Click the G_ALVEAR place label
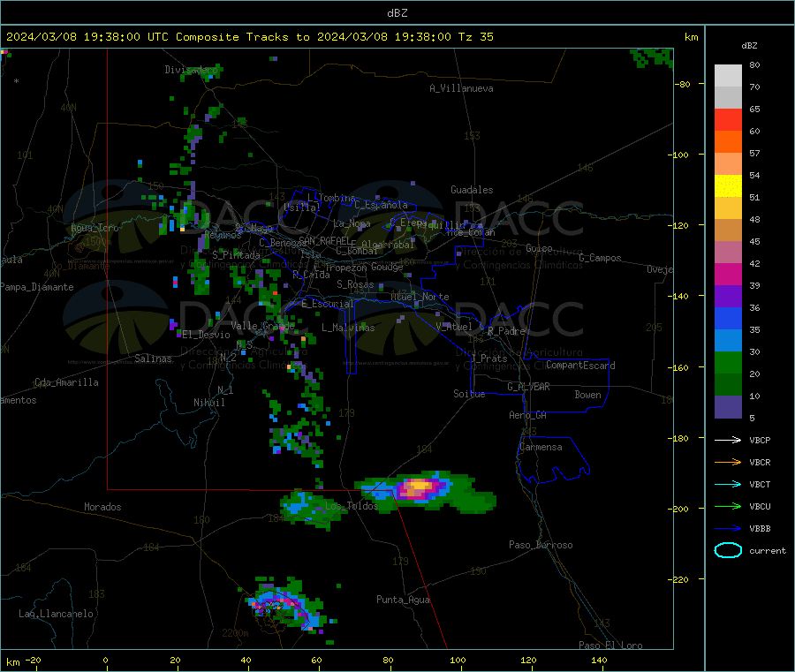The width and height of the screenshot is (795, 672). coord(528,387)
